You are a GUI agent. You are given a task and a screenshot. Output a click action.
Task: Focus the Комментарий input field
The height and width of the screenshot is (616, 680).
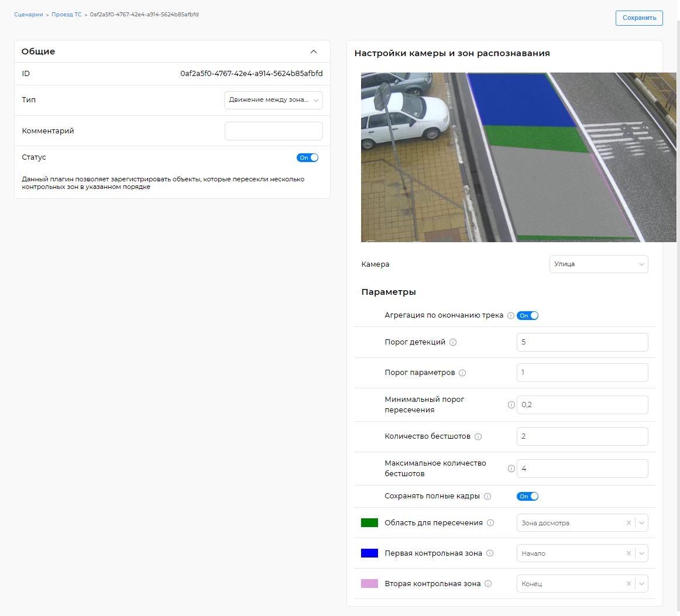pos(274,131)
